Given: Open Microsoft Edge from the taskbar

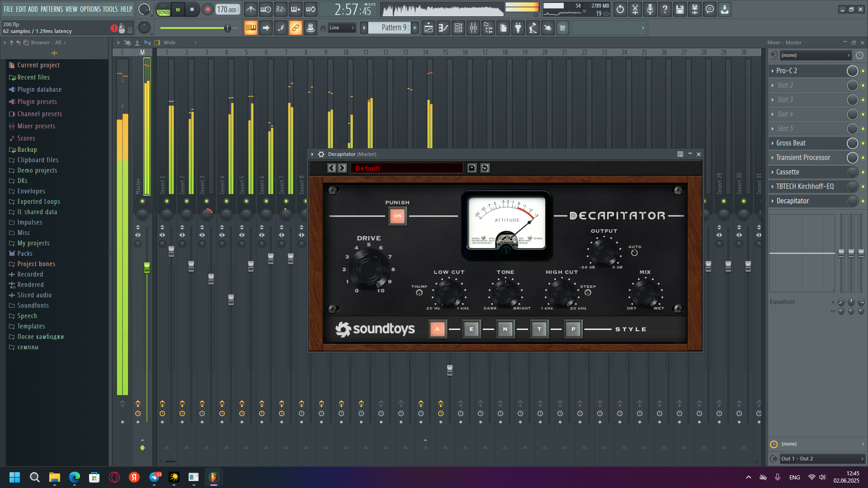Looking at the screenshot, I should [x=75, y=477].
